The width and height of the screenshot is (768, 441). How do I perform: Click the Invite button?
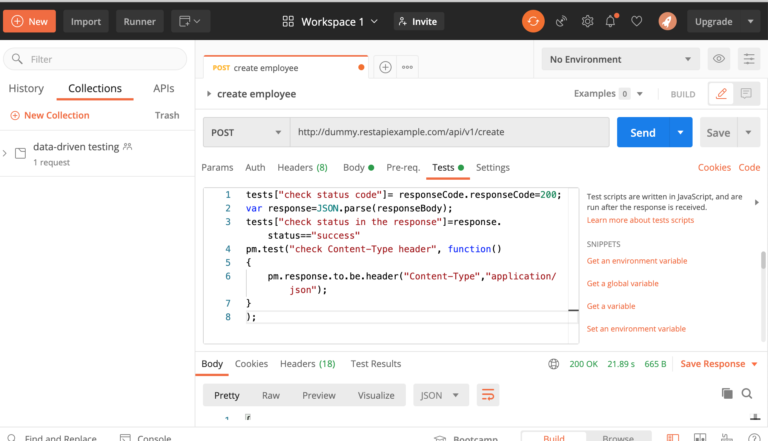418,22
